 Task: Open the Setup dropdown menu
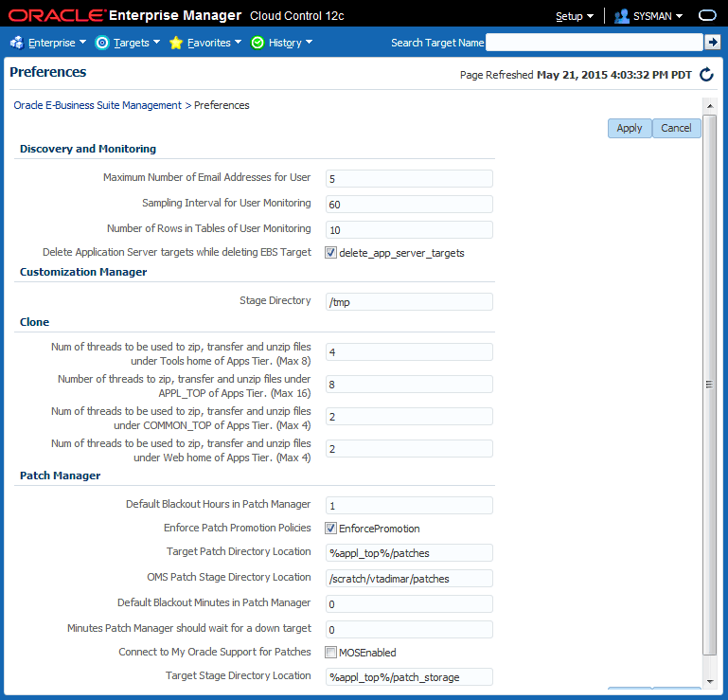pos(575,16)
